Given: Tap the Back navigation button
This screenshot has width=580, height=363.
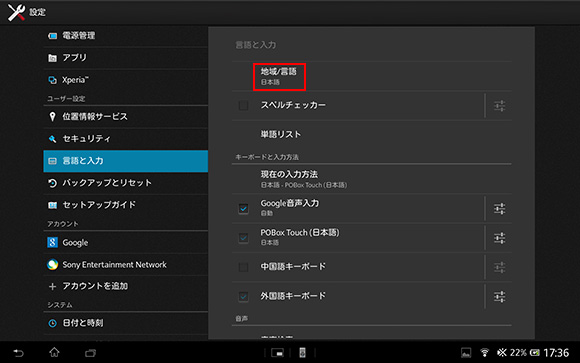Looking at the screenshot, I should 18,353.
